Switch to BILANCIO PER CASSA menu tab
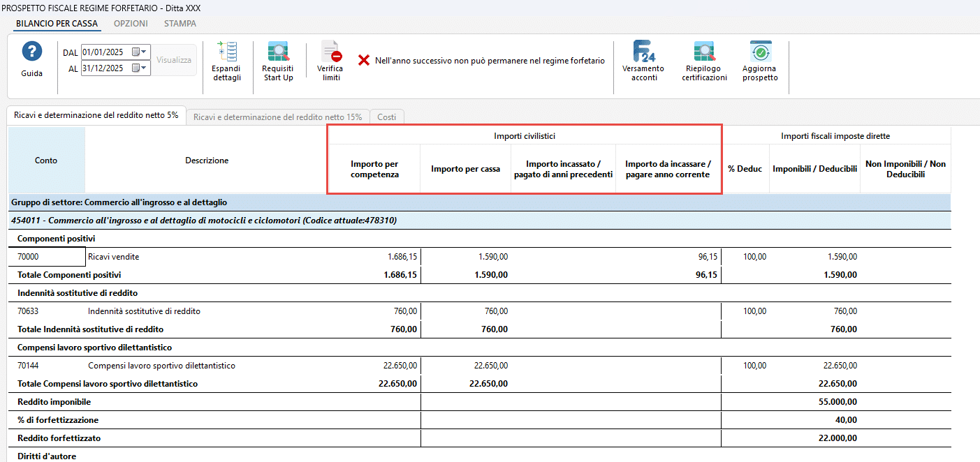Screen dimensions: 980x462 (x=57, y=23)
